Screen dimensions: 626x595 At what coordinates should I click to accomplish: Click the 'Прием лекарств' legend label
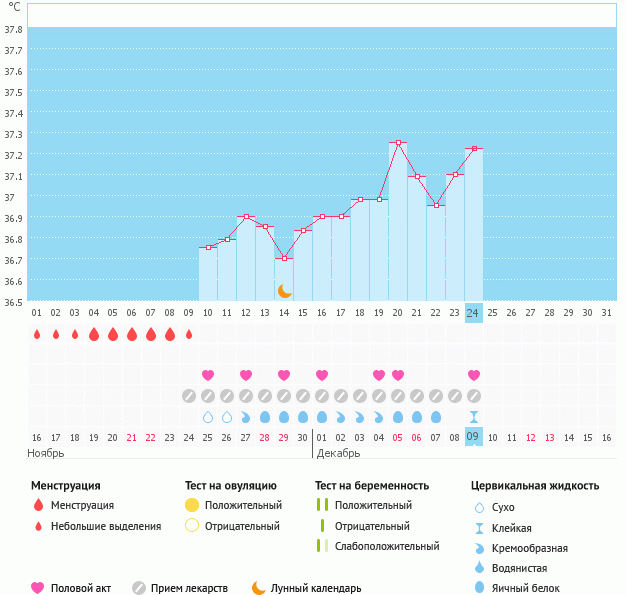click(x=189, y=588)
